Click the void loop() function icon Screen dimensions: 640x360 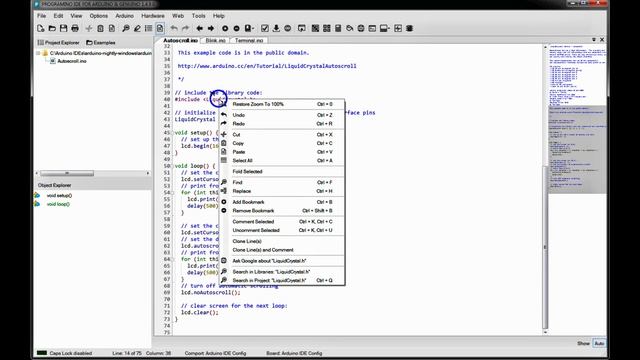37,204
